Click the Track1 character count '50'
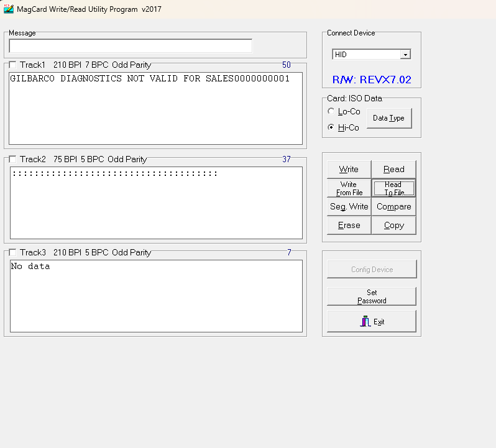 point(287,65)
